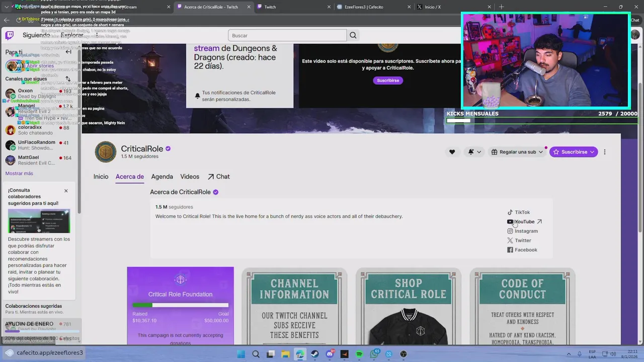
Task: Close the Inicio / X browser tab
Action: click(x=489, y=7)
